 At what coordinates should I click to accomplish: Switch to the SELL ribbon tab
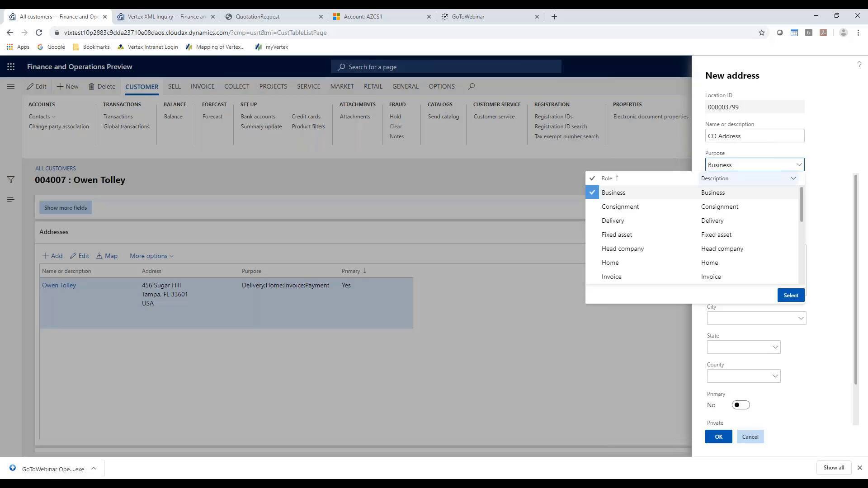point(174,86)
